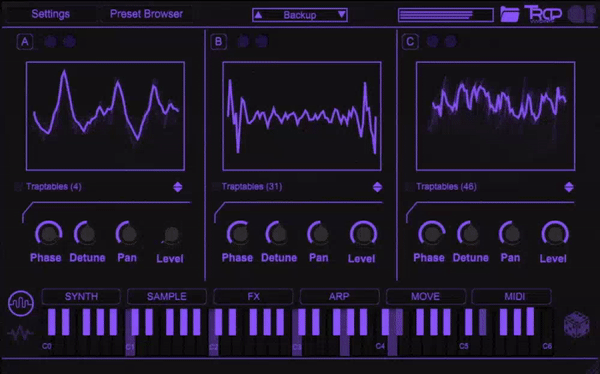The image size is (600, 374).
Task: Select the sample waveform icon below oscillator
Action: 21,333
